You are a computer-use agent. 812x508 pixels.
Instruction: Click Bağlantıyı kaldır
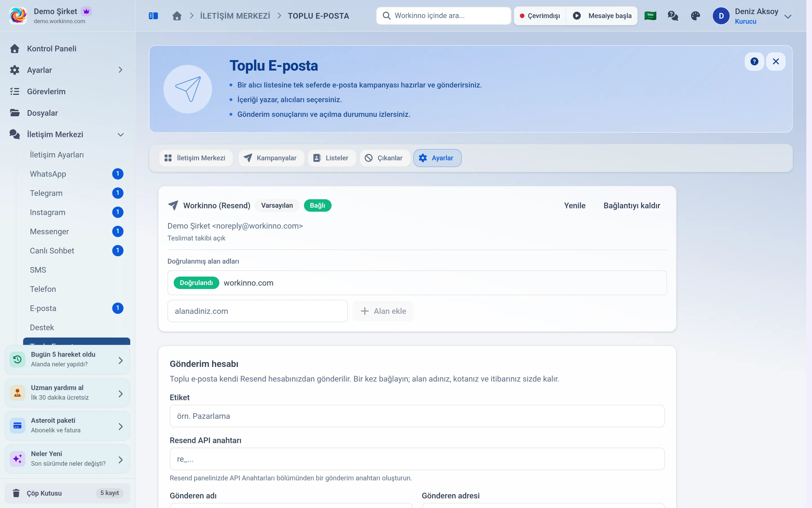[632, 206]
